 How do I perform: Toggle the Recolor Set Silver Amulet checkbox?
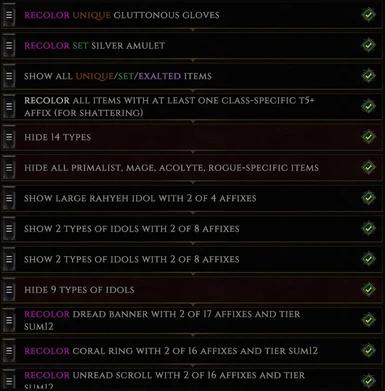click(368, 45)
